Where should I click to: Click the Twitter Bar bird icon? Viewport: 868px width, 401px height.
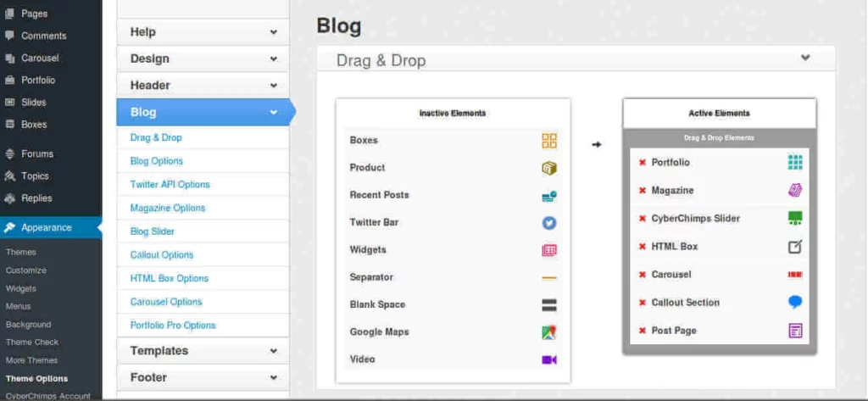click(549, 223)
